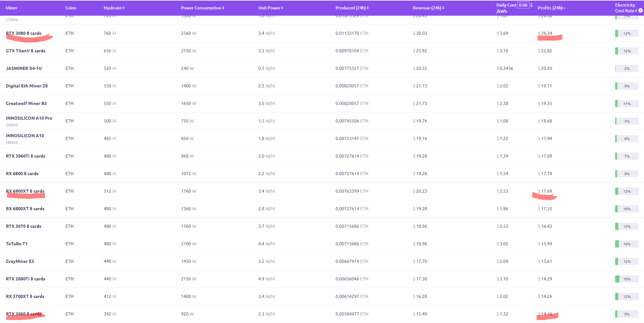
Task: Select the 4.9 W/M unit power value
Action: 267,279
